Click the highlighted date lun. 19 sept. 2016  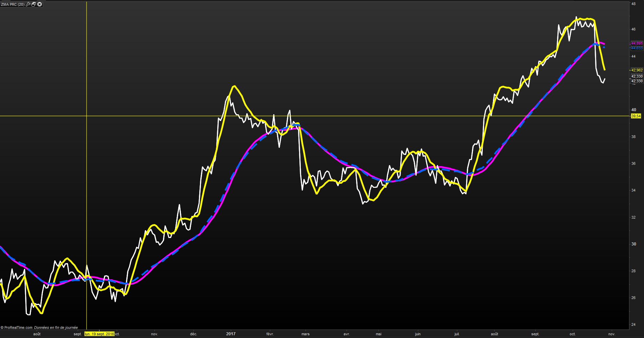click(99, 334)
